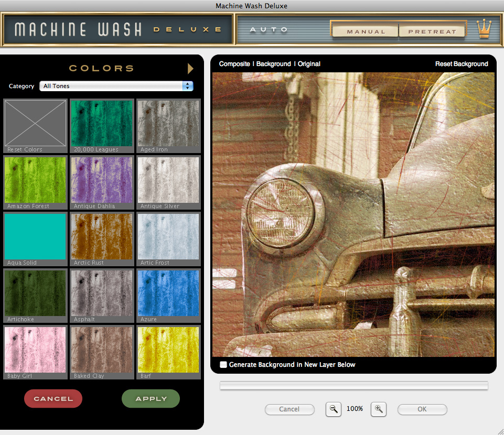Screen dimensions: 504x435
Task: Zoom in with the plus magnifier
Action: (x=378, y=409)
